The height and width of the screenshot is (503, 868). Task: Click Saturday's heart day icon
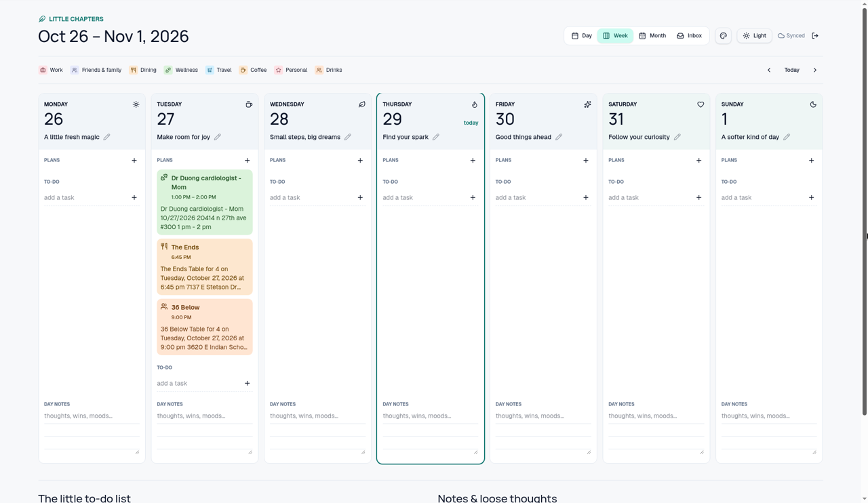tap(701, 104)
